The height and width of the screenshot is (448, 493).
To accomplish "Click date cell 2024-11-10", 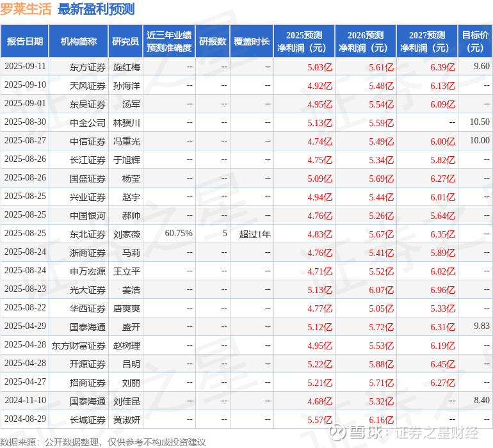I will pos(25,400).
